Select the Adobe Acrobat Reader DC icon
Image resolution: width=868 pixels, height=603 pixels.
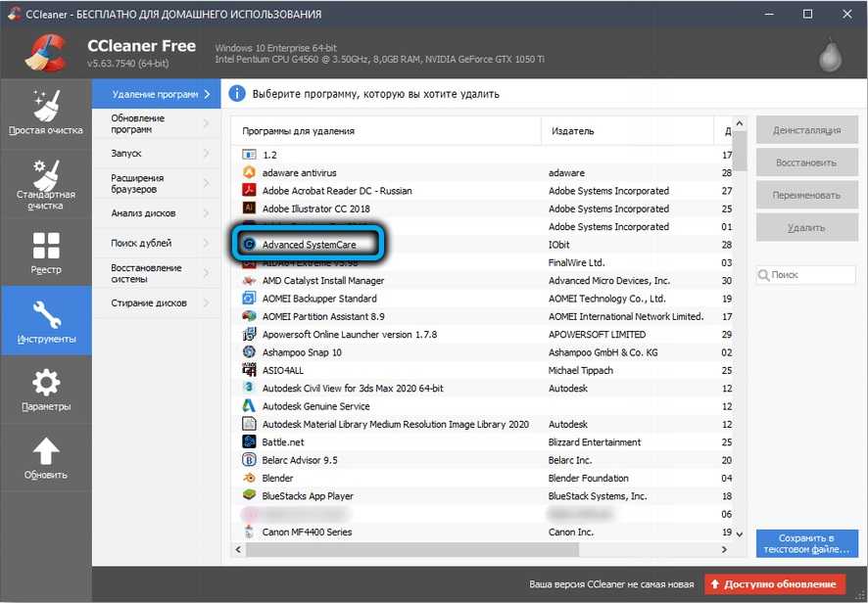pyautogui.click(x=249, y=190)
